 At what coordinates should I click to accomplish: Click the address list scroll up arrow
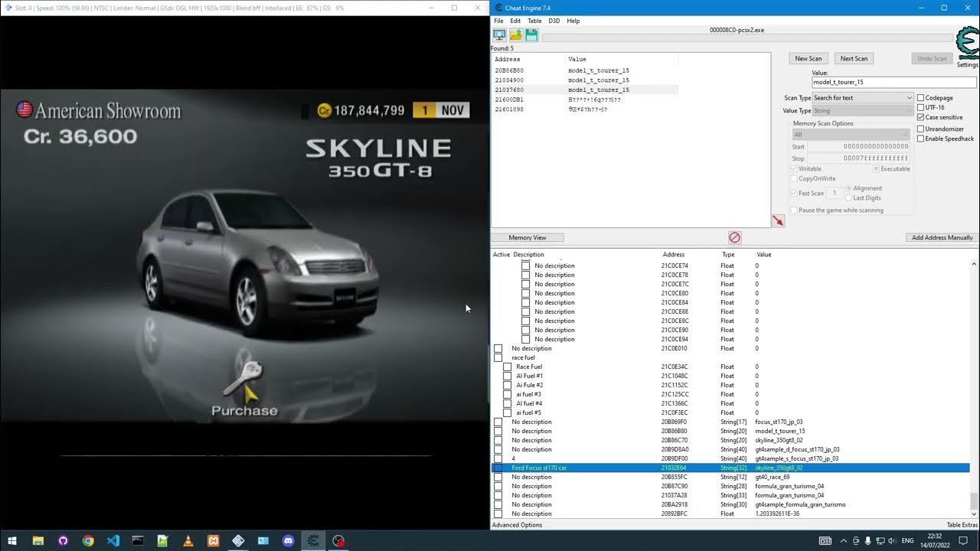(x=974, y=263)
